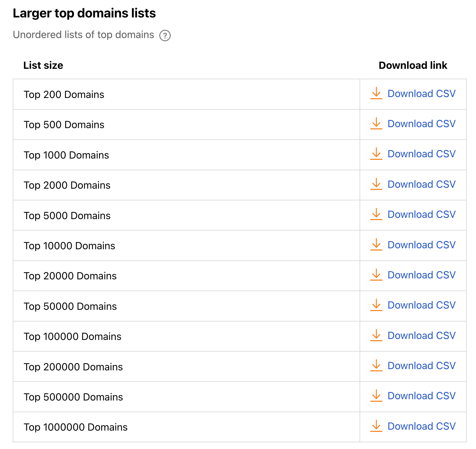This screenshot has width=476, height=449.
Task: Click the help question mark icon
Action: pyautogui.click(x=165, y=36)
